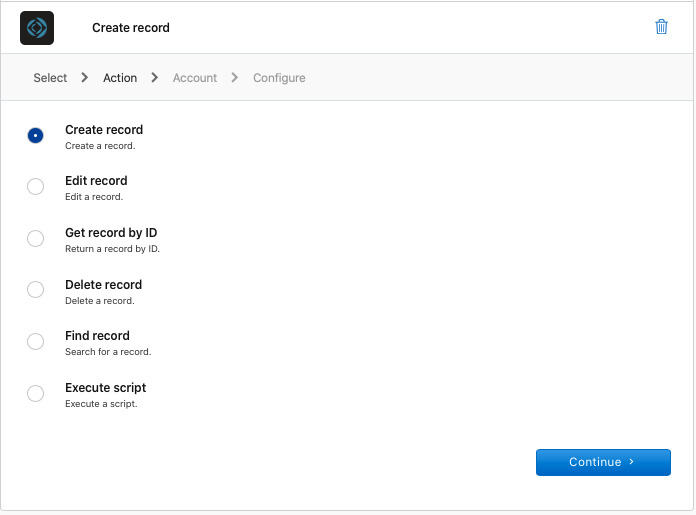Click the trash can delete icon
This screenshot has width=696, height=515.
(x=661, y=27)
